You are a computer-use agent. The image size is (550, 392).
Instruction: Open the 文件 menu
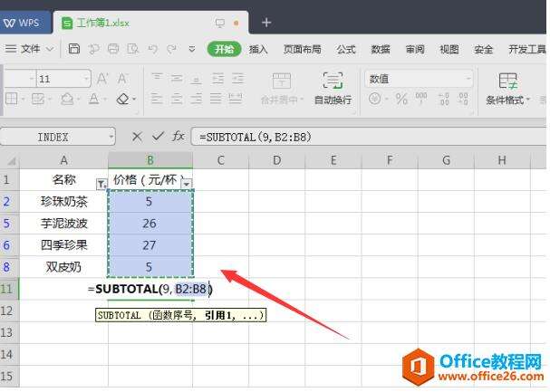(30, 49)
